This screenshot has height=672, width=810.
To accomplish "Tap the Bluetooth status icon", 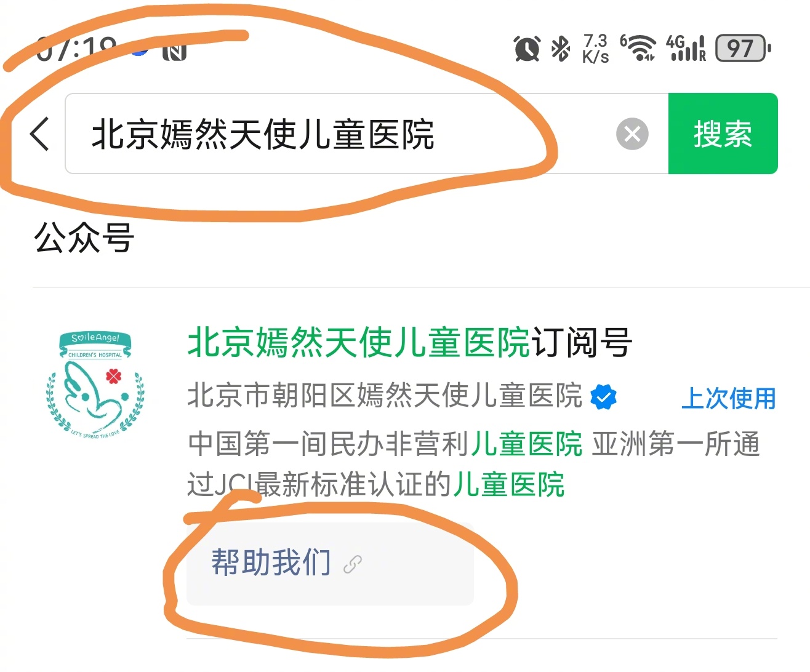I will click(x=560, y=49).
